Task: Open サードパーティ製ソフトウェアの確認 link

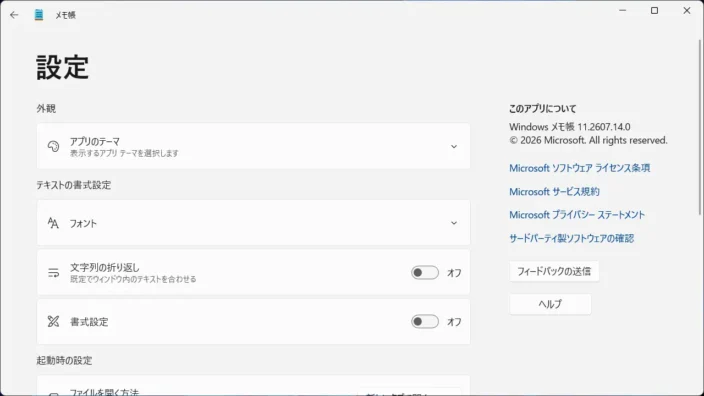Action: [x=572, y=238]
